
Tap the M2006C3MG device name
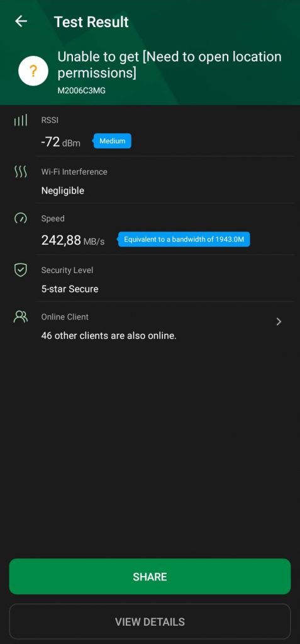(x=81, y=91)
